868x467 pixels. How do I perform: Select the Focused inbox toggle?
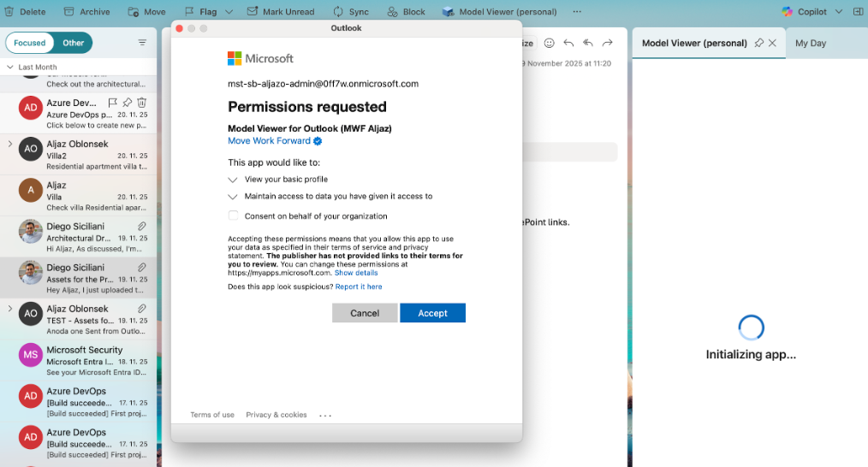click(x=30, y=43)
